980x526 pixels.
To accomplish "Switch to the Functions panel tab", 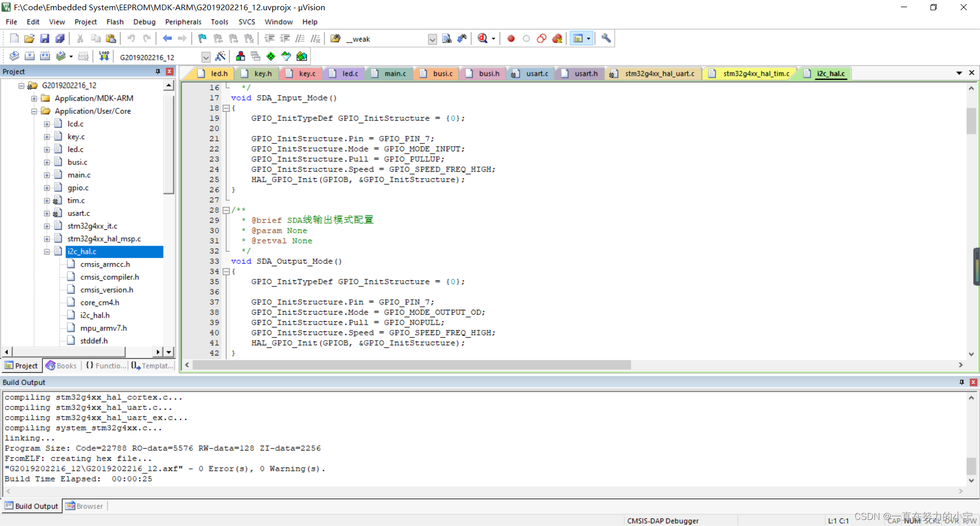I will [x=106, y=366].
